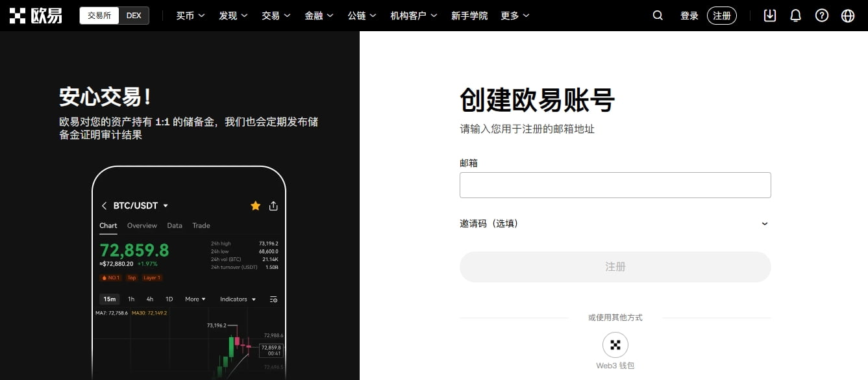Screen dimensions: 868x380
Task: Switch to the Trade tab in chart preview
Action: click(x=201, y=225)
